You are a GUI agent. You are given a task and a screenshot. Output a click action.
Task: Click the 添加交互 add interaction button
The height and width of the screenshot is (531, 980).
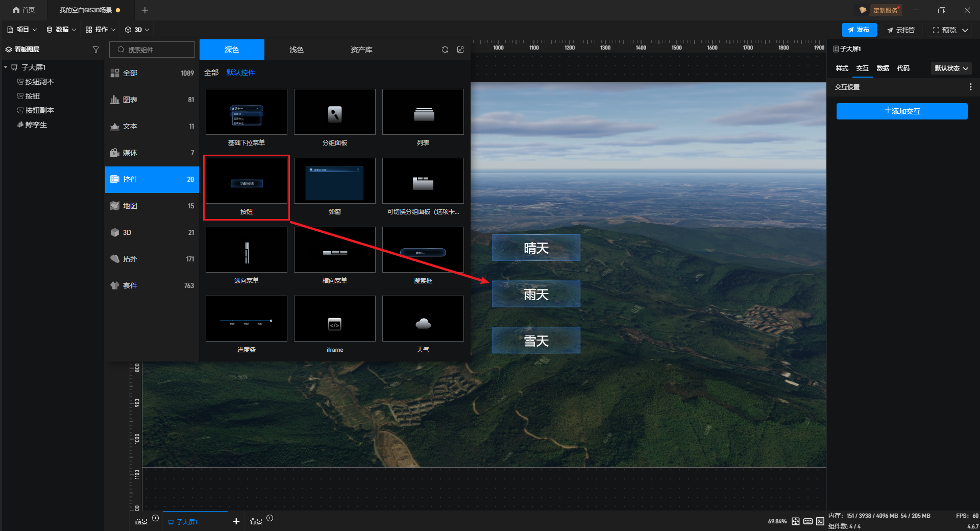coord(901,111)
